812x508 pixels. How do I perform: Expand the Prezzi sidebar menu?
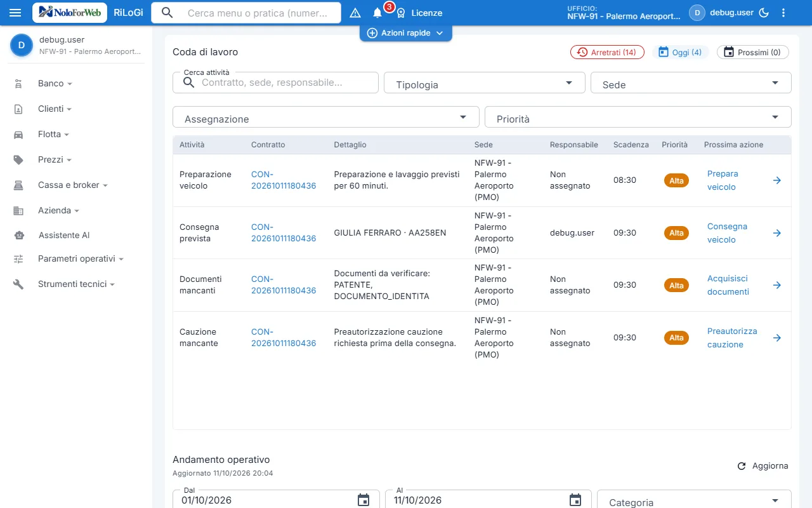(x=55, y=159)
